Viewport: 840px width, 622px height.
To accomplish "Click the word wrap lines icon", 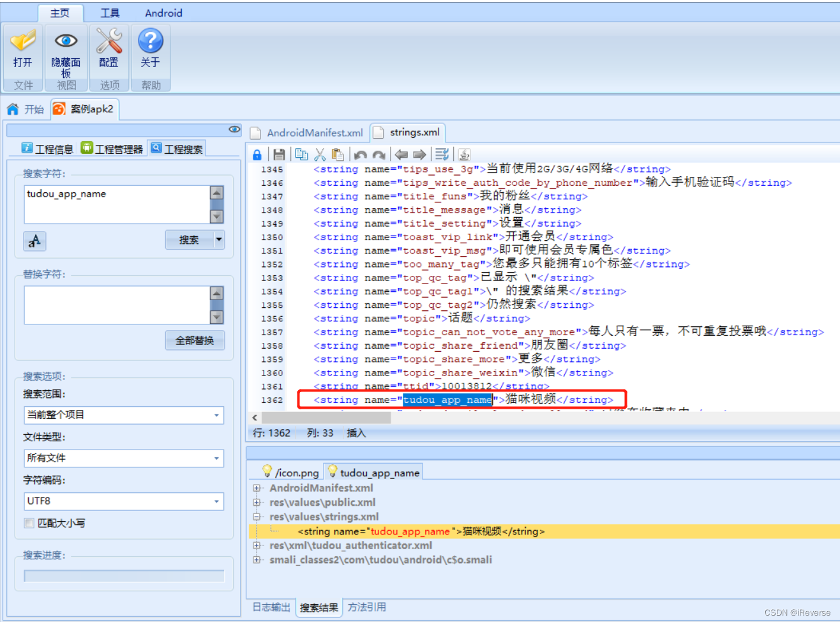I will click(x=442, y=155).
